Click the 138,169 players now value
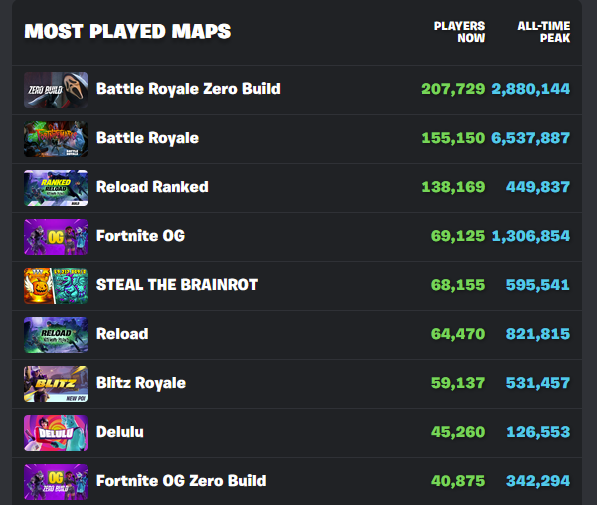Screen dimensions: 597x505 click(x=453, y=187)
